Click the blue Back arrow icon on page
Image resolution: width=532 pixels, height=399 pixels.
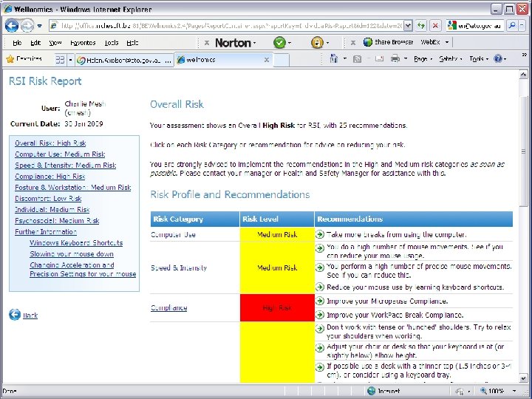[15, 315]
